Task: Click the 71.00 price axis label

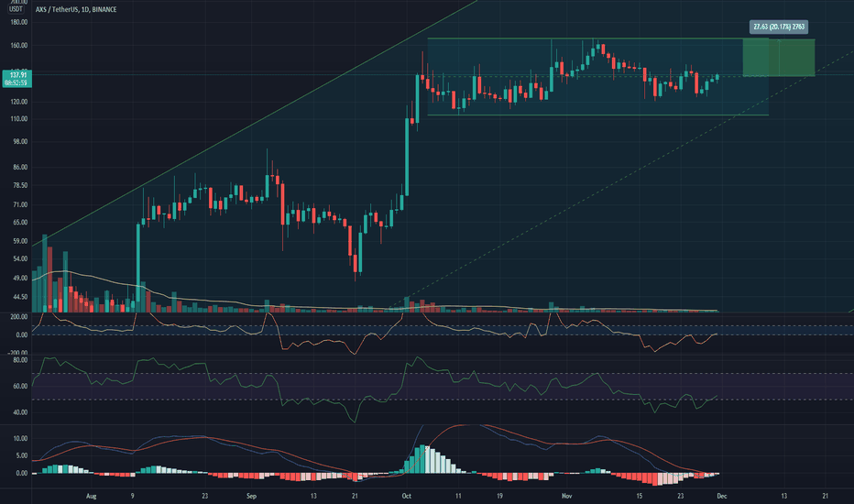Action: pyautogui.click(x=20, y=205)
